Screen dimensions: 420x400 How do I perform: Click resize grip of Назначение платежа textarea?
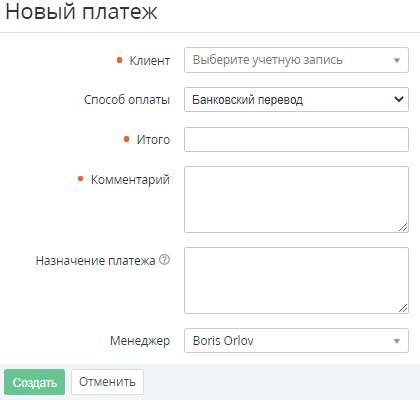pos(403,308)
